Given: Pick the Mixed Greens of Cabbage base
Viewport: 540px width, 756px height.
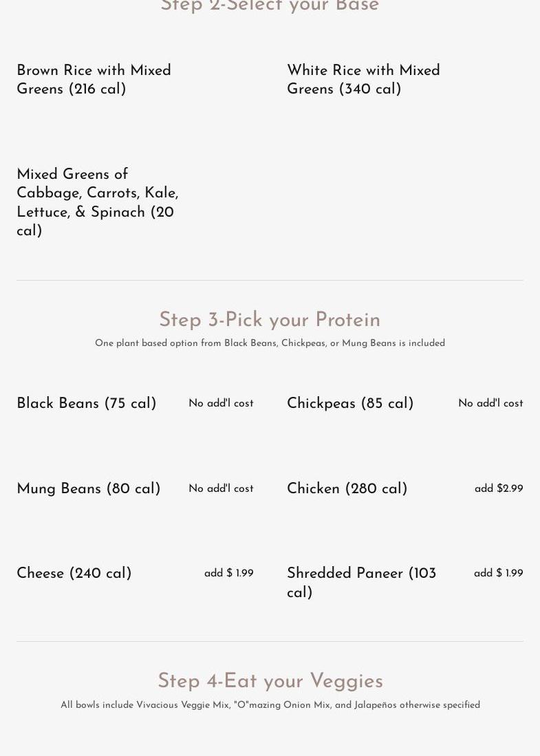Looking at the screenshot, I should pos(97,202).
